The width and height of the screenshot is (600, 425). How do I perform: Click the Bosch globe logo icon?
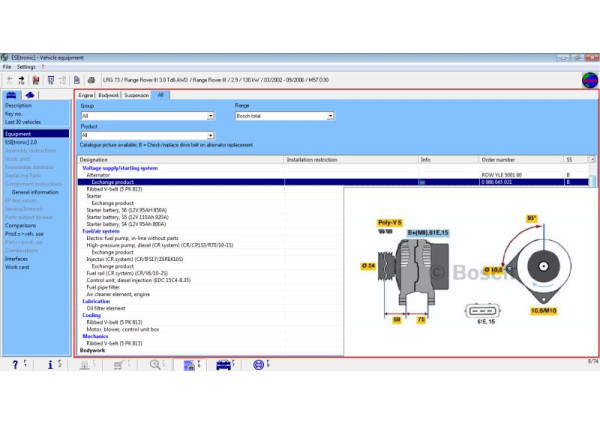[589, 79]
